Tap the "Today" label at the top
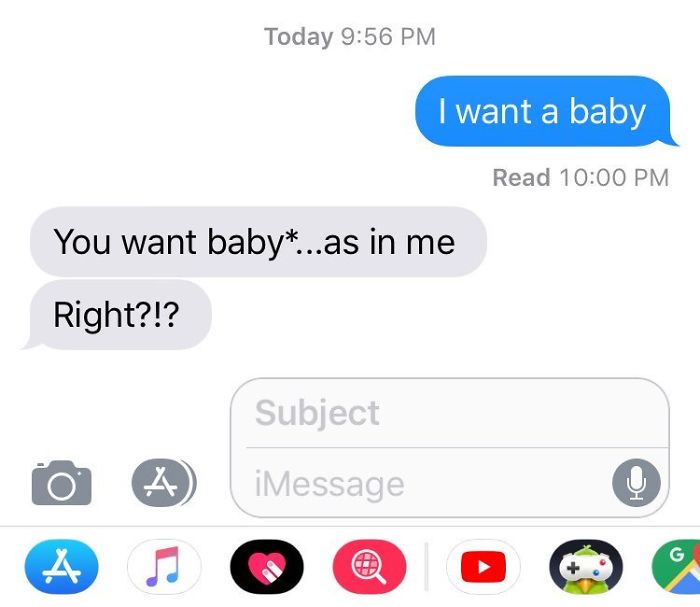This screenshot has height=607, width=700. pos(298,37)
